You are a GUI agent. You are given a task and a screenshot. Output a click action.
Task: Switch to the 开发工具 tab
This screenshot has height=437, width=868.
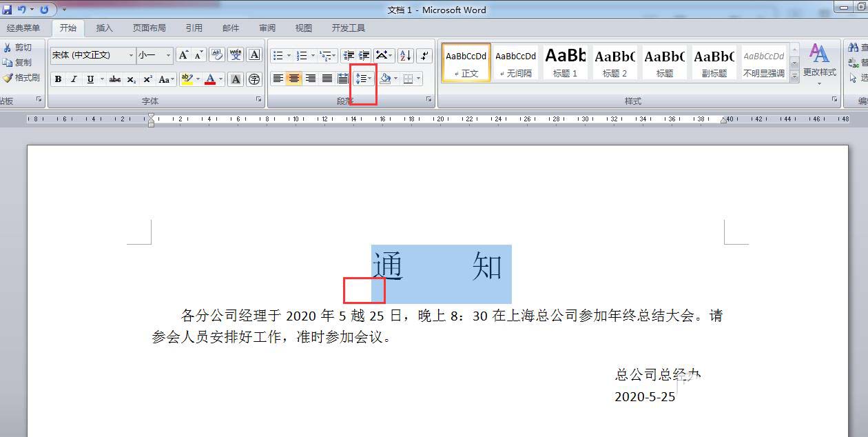coord(349,28)
